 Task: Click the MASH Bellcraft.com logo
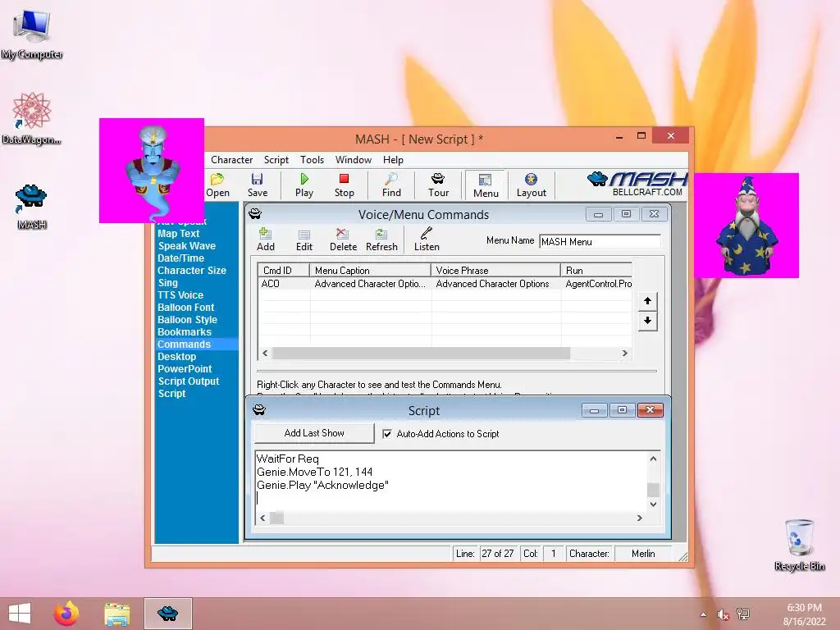pos(637,184)
